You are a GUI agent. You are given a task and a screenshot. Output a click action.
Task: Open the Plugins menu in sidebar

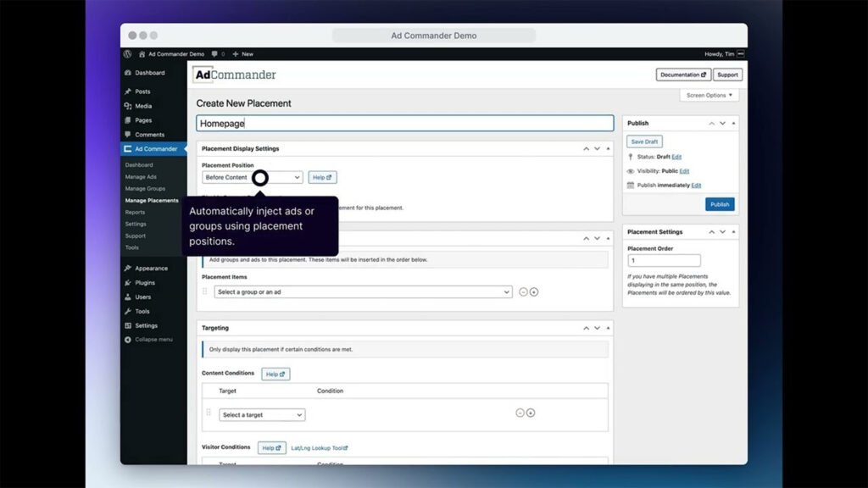tap(145, 283)
